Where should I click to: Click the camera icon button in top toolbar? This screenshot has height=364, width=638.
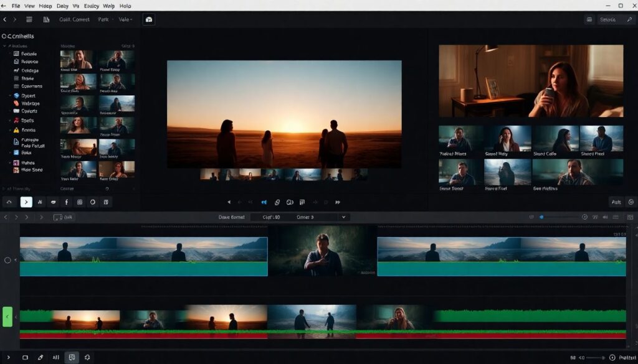(149, 20)
